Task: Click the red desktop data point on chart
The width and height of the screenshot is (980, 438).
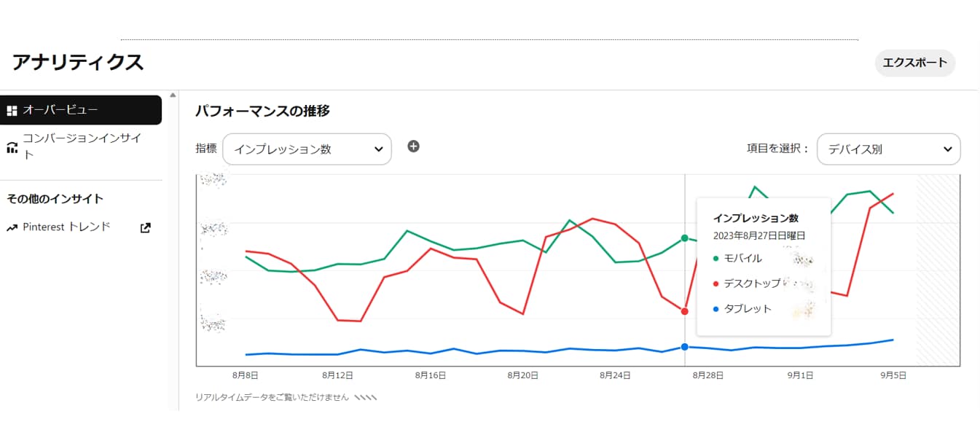Action: (684, 311)
